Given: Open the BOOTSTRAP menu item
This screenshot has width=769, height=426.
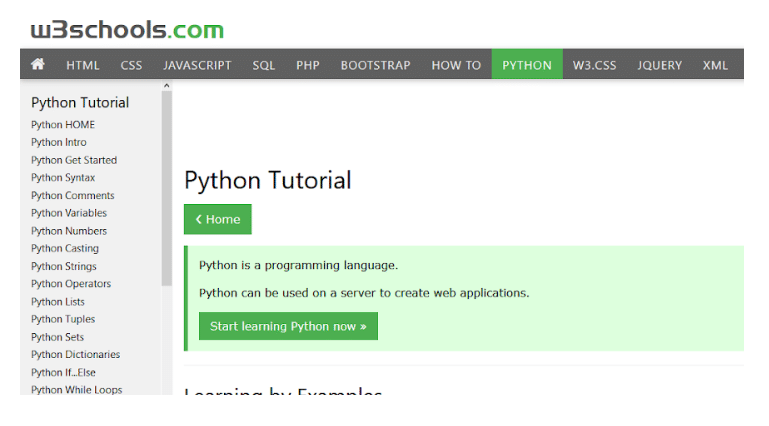Looking at the screenshot, I should point(376,65).
